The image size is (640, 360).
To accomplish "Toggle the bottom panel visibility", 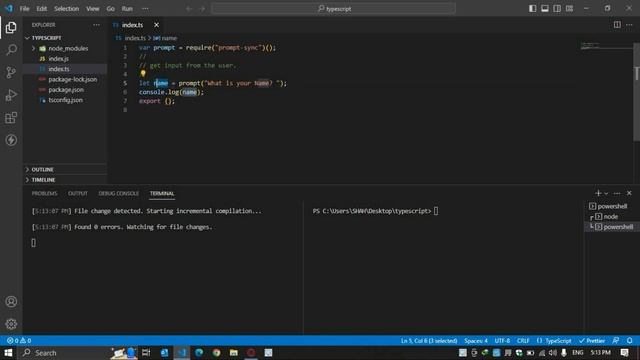I will tap(545, 9).
